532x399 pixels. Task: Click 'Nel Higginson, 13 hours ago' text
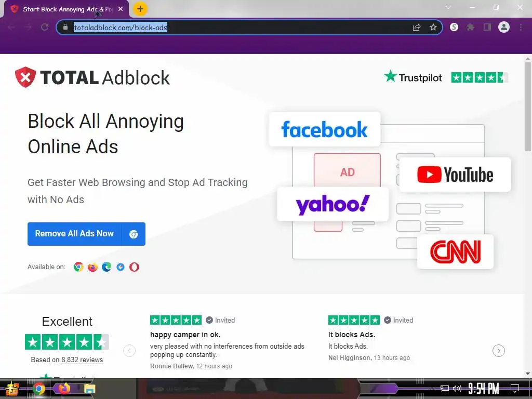(369, 357)
